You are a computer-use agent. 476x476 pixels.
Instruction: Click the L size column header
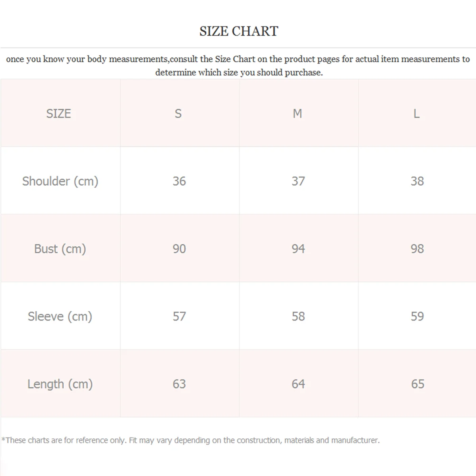(x=416, y=114)
